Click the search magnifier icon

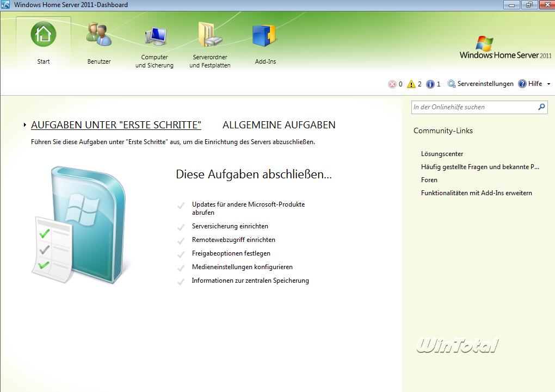point(541,107)
